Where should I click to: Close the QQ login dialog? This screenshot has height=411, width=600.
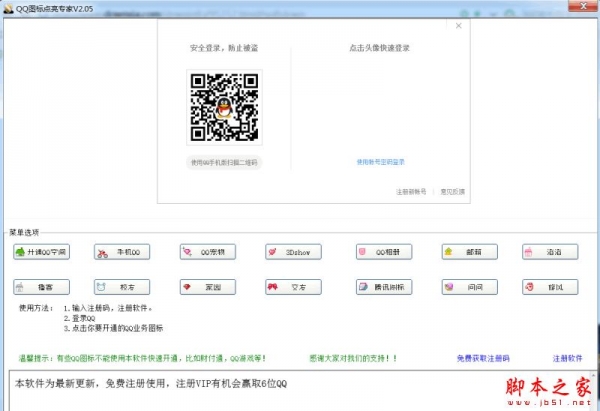[458, 26]
